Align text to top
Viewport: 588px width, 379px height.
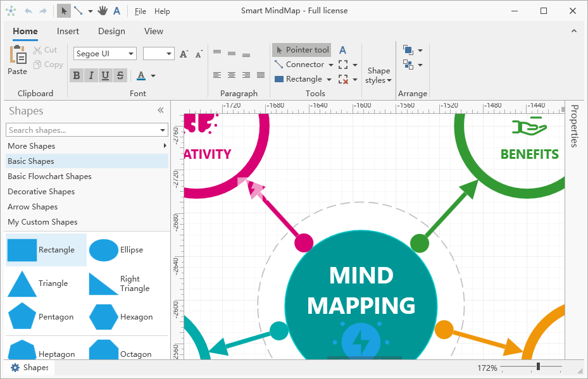coord(217,52)
